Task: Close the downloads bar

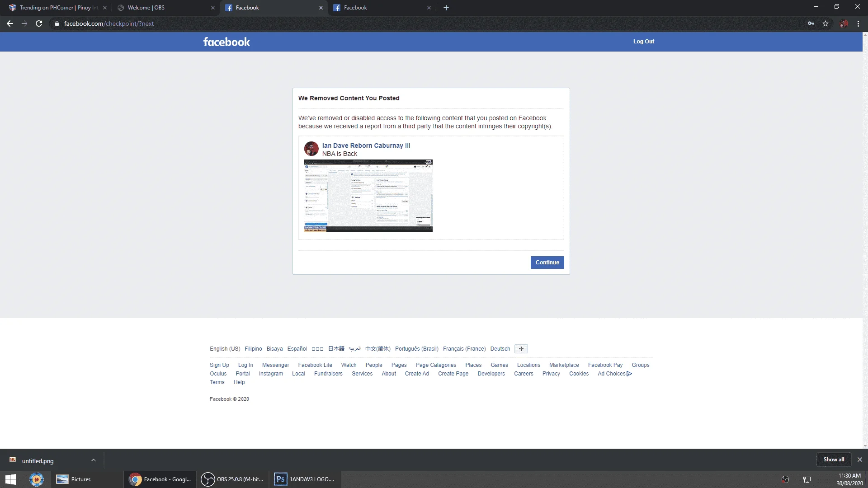Action: (x=859, y=460)
